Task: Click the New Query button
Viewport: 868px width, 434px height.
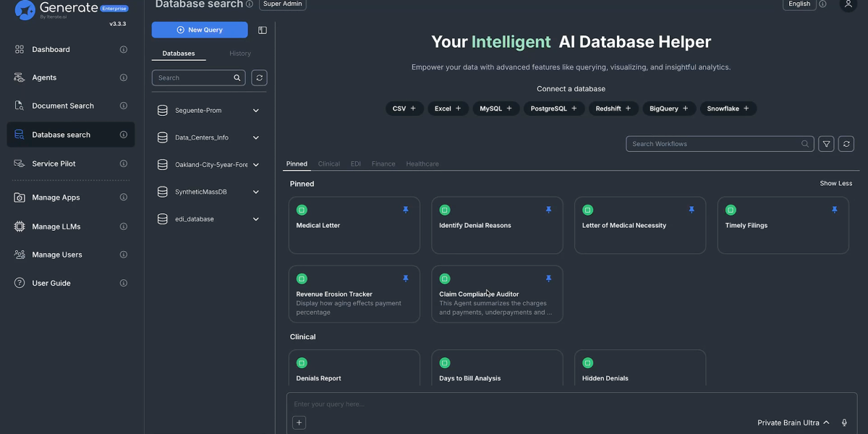Action: [x=200, y=29]
